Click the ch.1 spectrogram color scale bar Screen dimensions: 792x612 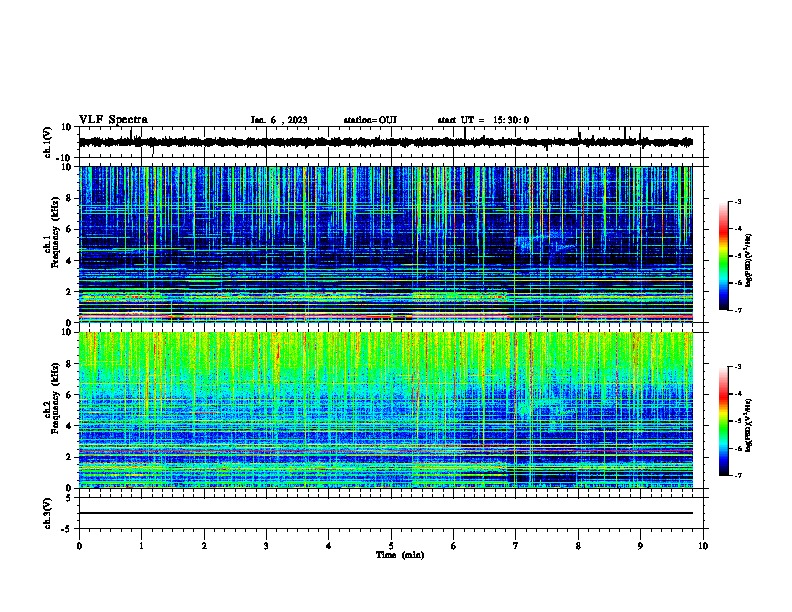723,256
